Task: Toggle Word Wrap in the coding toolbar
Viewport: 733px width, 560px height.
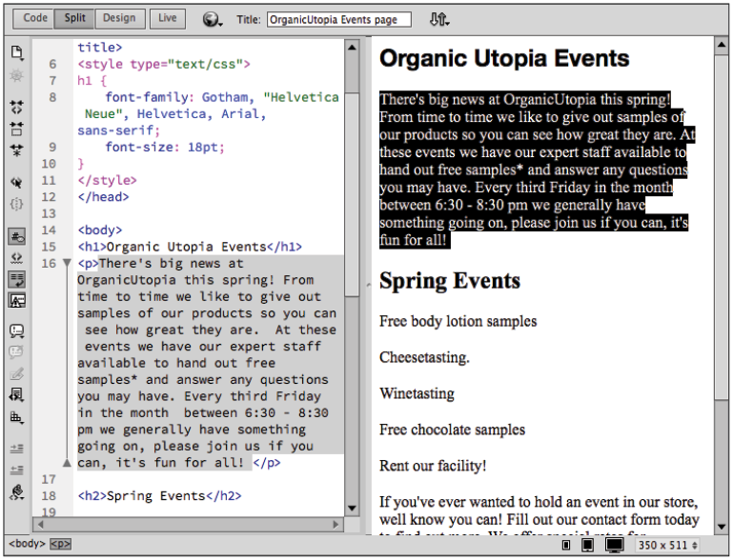Action: click(16, 278)
